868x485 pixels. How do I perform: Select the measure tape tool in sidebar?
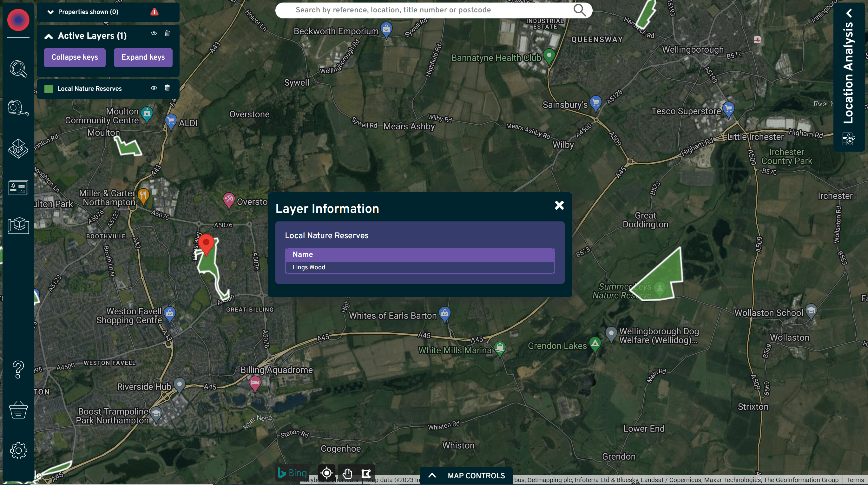(18, 108)
